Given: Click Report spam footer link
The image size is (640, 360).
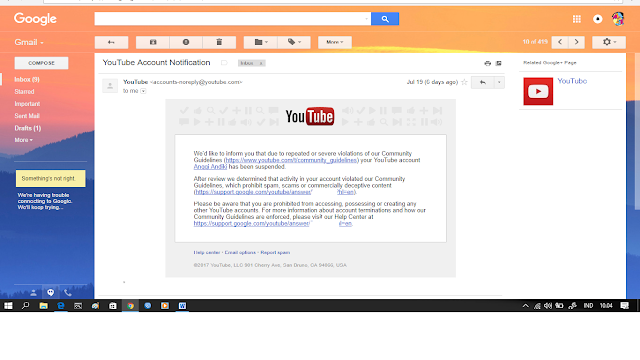Looking at the screenshot, I should click(x=275, y=253).
